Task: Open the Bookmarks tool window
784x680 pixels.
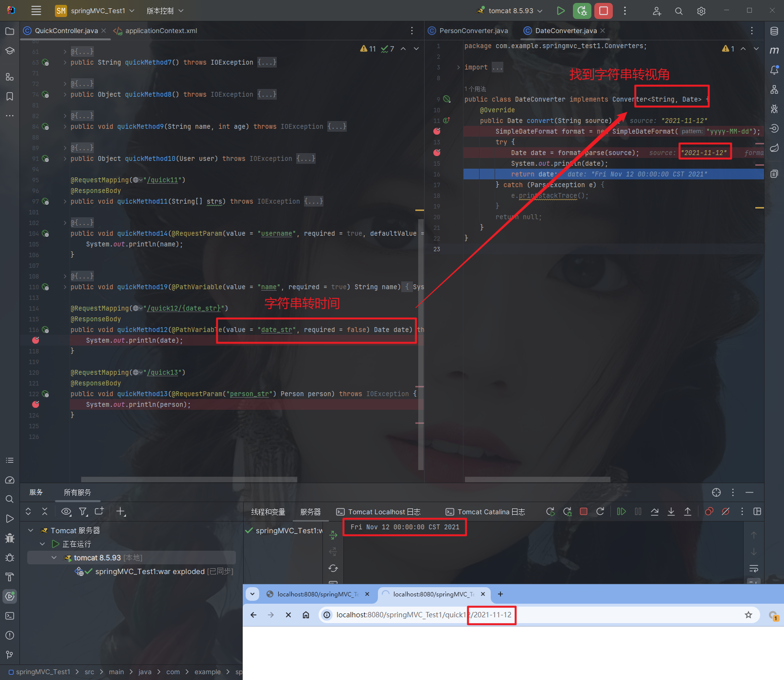Action: tap(10, 96)
